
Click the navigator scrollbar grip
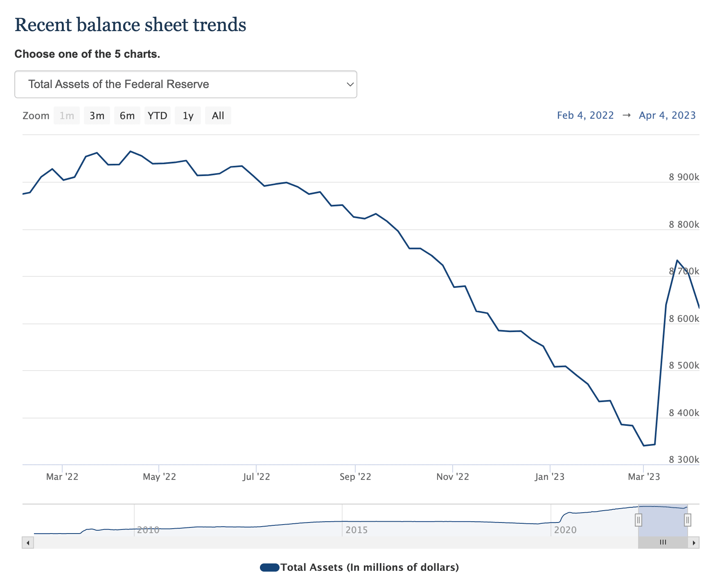pos(663,542)
